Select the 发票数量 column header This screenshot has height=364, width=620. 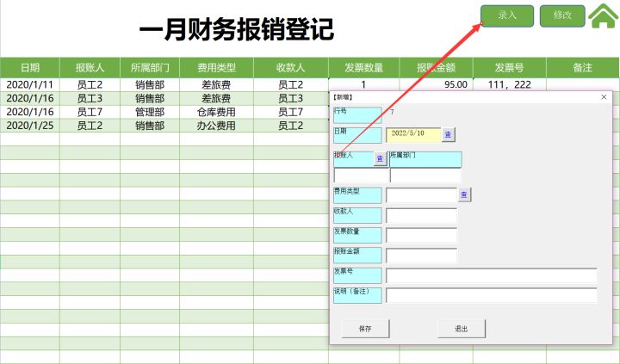click(x=363, y=68)
